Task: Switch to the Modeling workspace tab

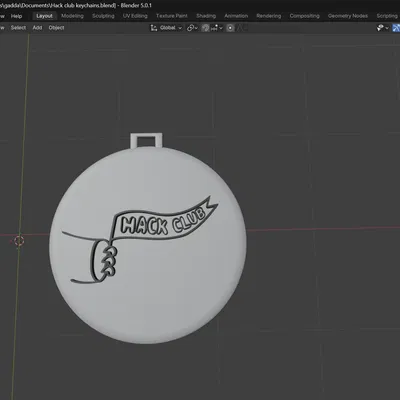Action: pyautogui.click(x=72, y=16)
